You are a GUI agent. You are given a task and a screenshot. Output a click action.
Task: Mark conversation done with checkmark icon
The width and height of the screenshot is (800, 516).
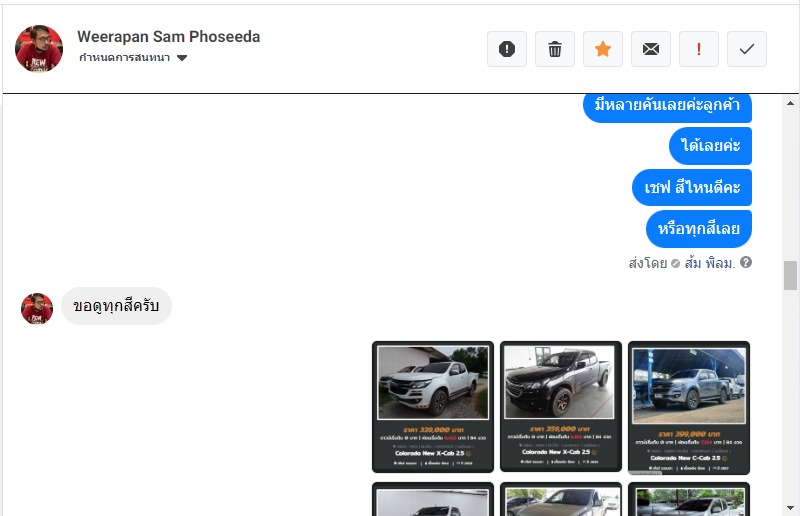click(746, 49)
